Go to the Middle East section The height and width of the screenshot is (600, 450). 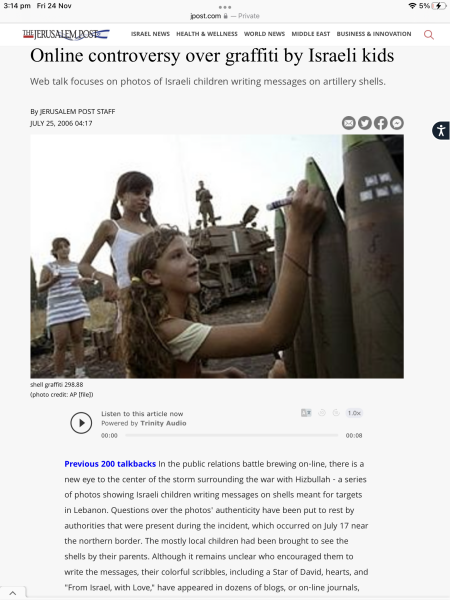pos(311,34)
